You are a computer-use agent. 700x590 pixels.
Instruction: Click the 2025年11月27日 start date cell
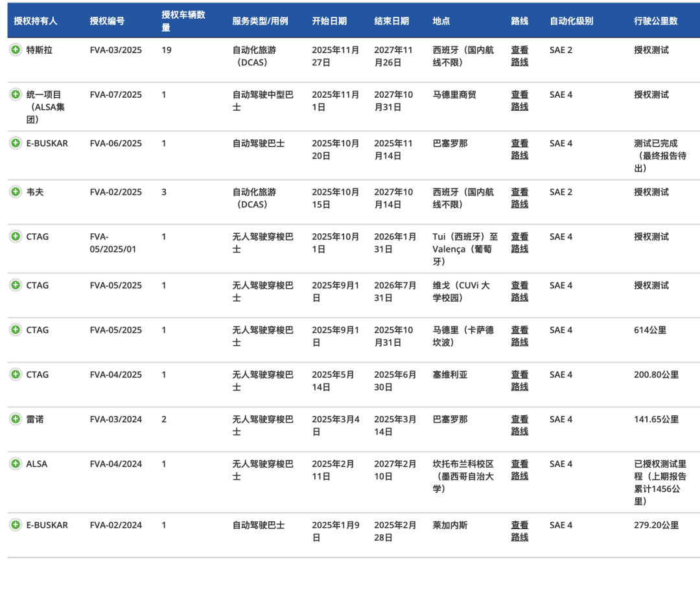(335, 56)
